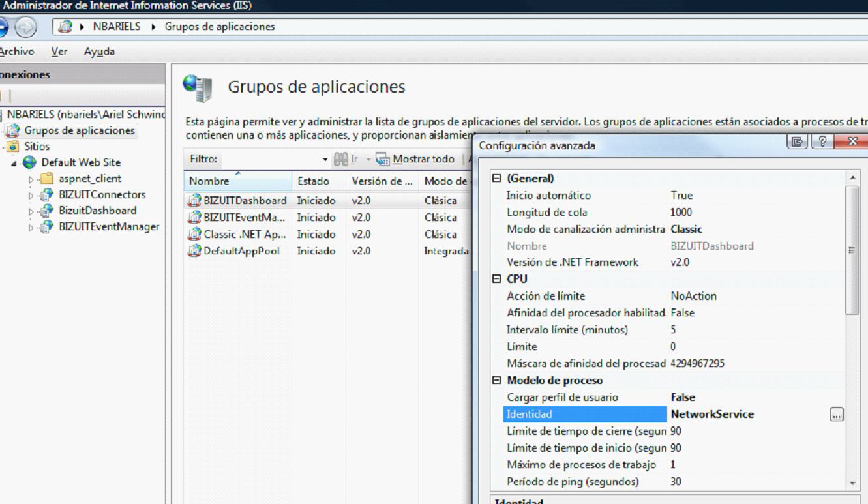Open the Archivo menu
This screenshot has width=868, height=504.
click(x=16, y=52)
